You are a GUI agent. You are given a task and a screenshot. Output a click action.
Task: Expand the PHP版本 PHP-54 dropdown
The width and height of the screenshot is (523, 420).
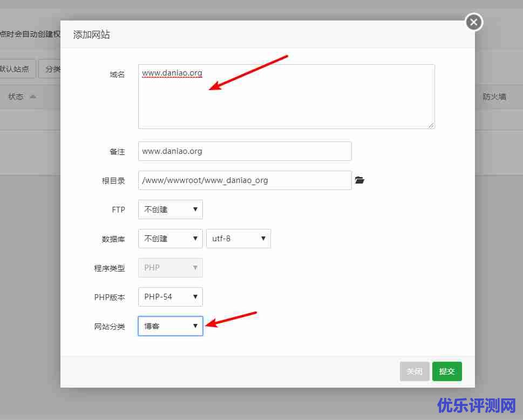(170, 297)
